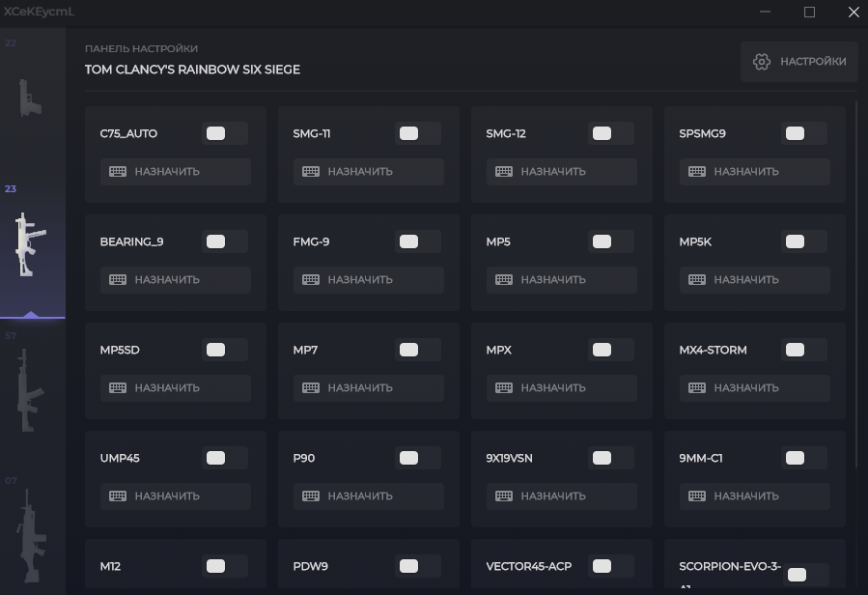Viewport: 868px width, 595px height.
Task: Toggle the MP5 switch
Action: 611,241
